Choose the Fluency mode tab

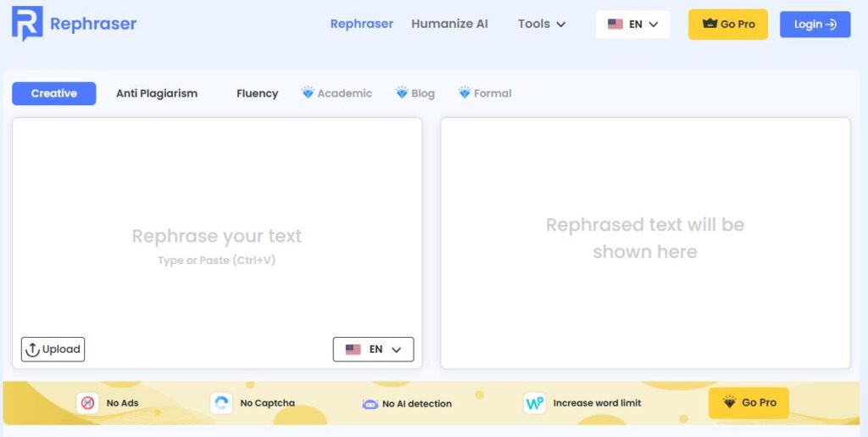(x=257, y=93)
